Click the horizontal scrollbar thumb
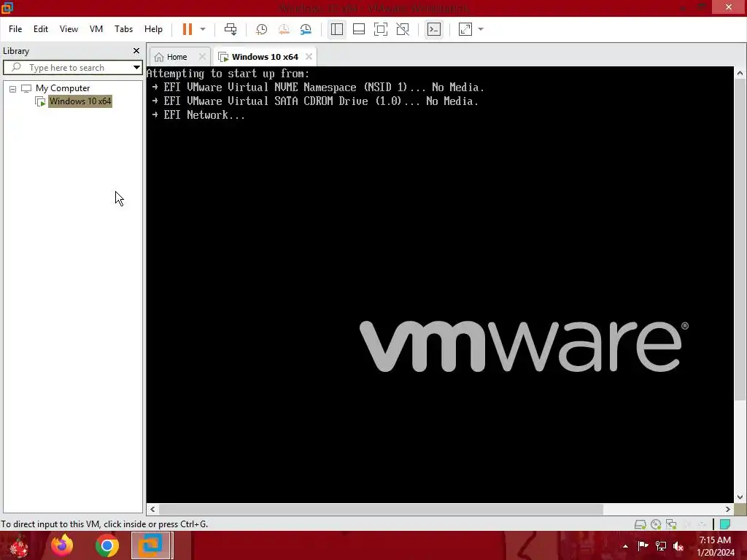This screenshot has height=560, width=747. [381, 509]
